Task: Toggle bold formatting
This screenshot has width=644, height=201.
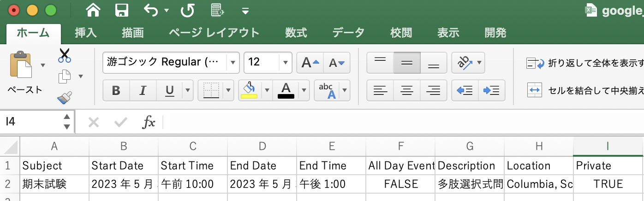Action: [x=116, y=90]
